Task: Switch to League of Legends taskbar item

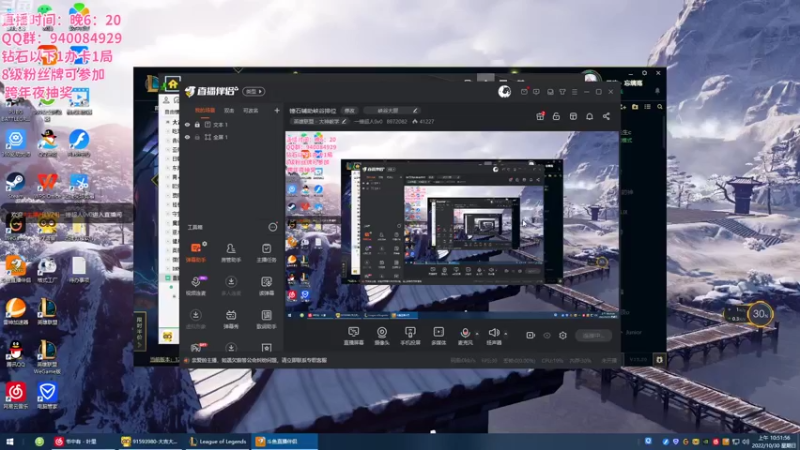Action: coord(218,442)
